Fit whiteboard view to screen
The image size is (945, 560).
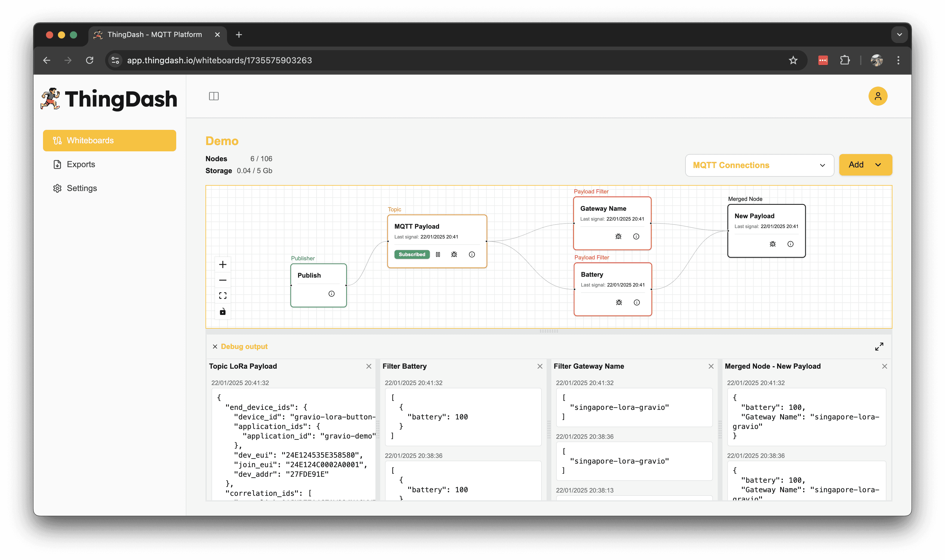click(223, 296)
